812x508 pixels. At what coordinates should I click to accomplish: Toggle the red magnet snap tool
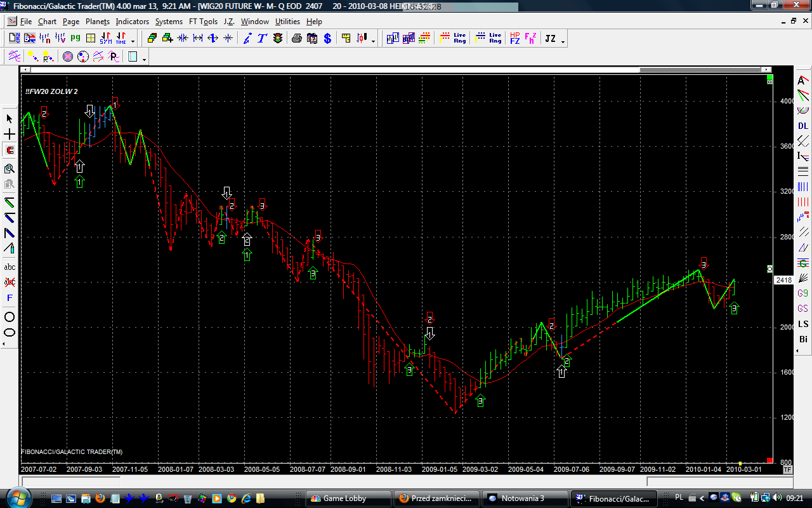pos(10,150)
